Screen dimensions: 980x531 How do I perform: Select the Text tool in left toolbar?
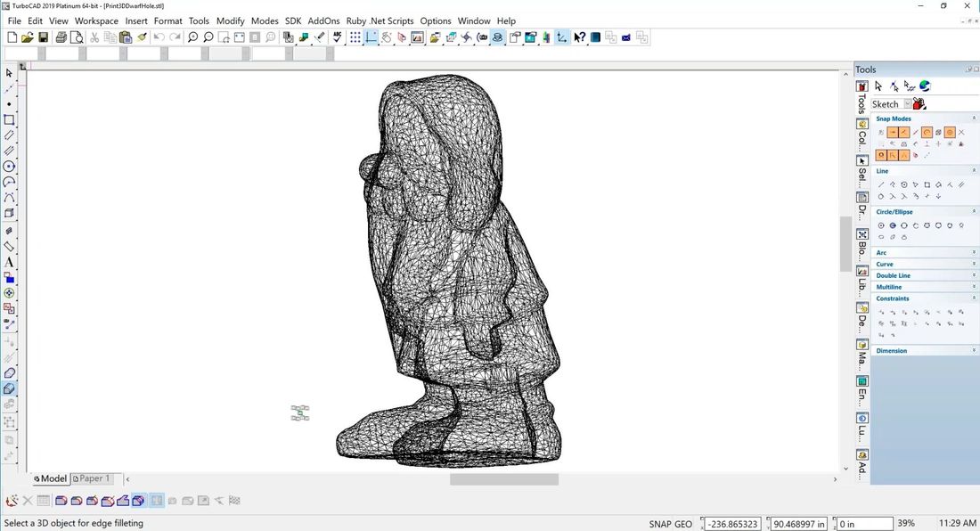pos(9,262)
